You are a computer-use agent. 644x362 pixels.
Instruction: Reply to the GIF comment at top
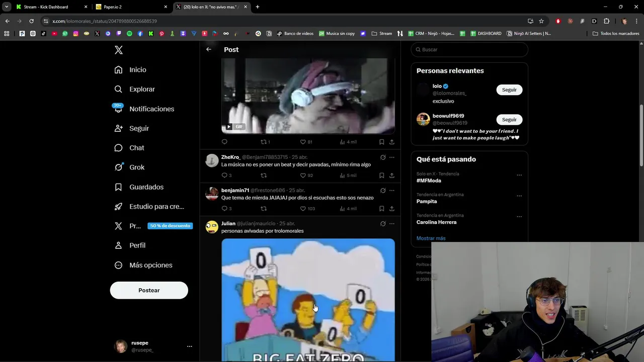tap(224, 142)
